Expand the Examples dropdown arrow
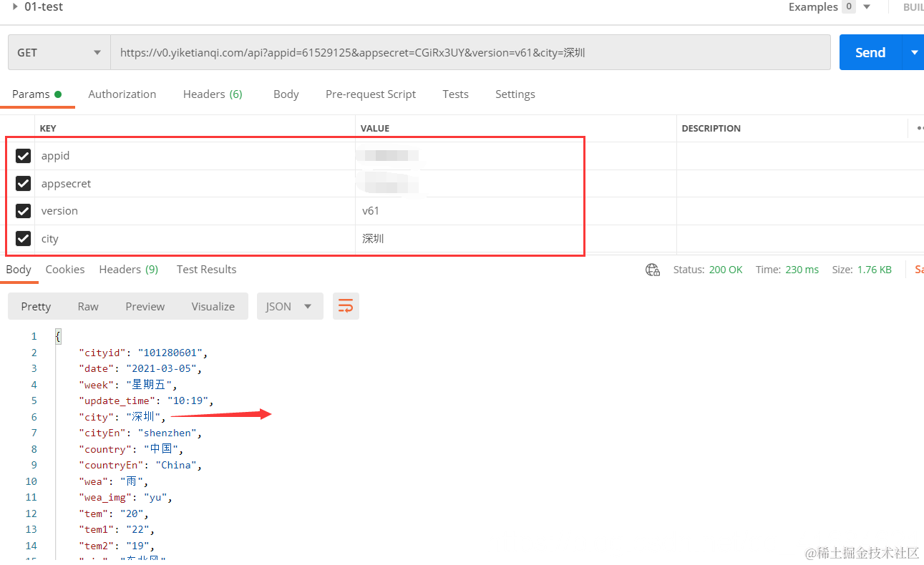Image resolution: width=924 pixels, height=565 pixels. 867,6
